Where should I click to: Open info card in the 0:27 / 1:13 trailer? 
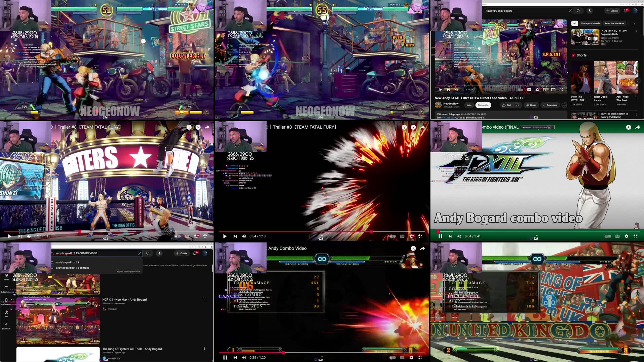189,127
